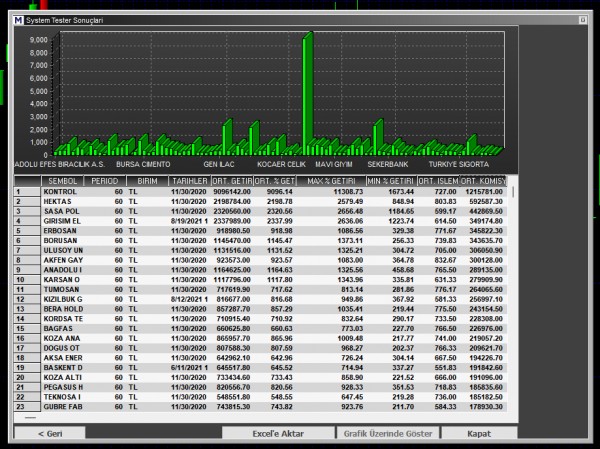Viewport: 600px width, 449px height.
Task: Close dialog with Kapat button
Action: click(479, 433)
